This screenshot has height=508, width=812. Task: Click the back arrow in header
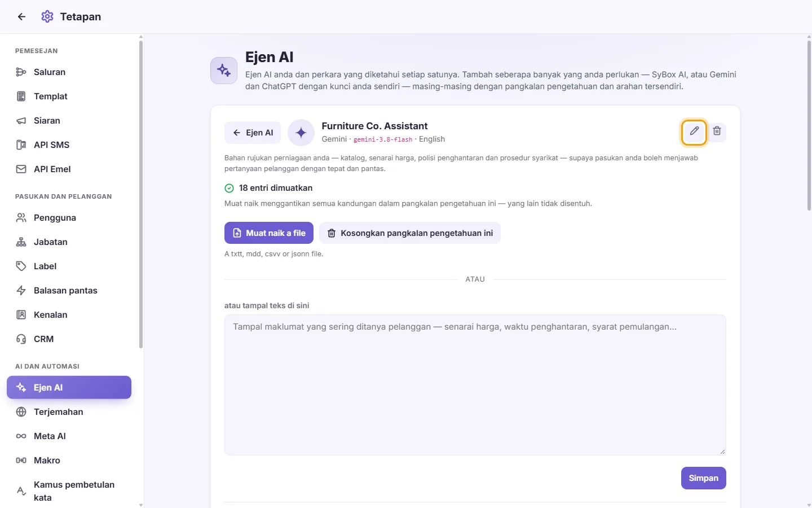click(x=21, y=17)
